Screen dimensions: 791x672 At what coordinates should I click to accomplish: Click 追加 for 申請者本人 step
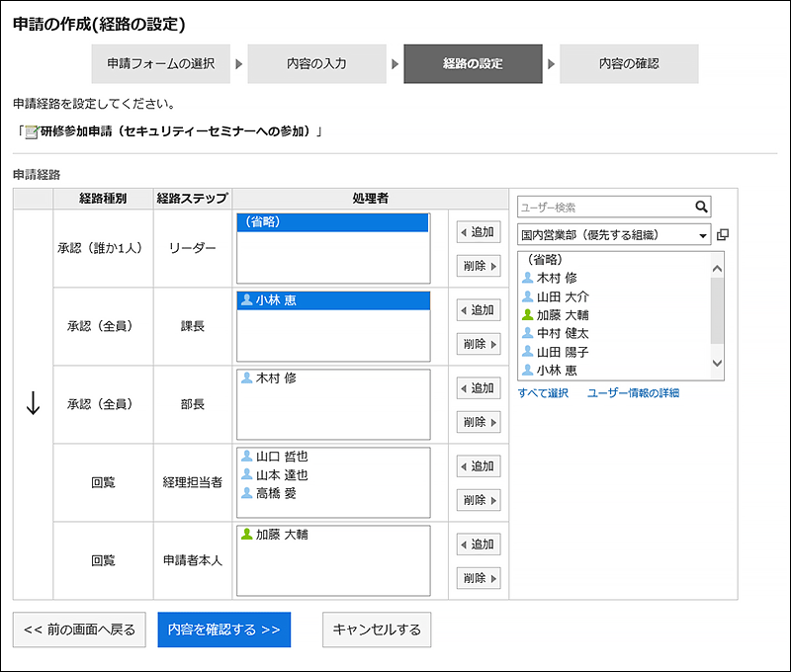coord(479,545)
